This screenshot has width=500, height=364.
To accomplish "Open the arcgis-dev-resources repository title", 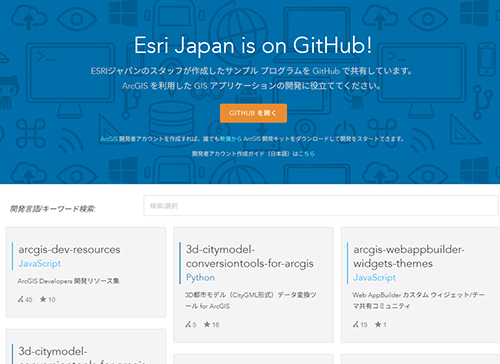I will (69, 249).
